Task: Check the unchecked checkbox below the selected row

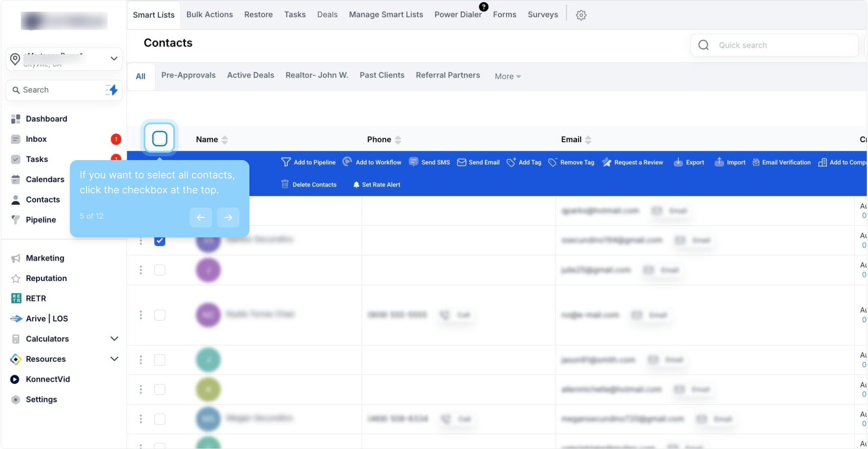Action: coord(160,270)
